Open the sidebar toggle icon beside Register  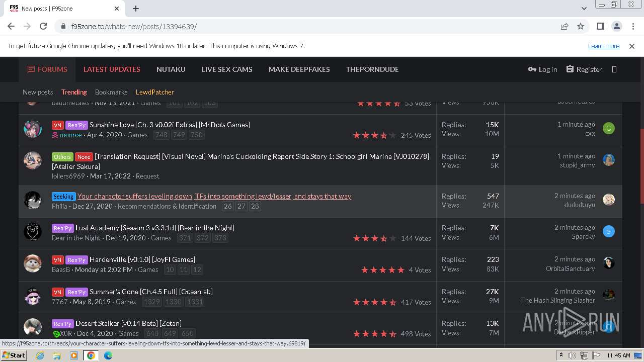pos(614,69)
